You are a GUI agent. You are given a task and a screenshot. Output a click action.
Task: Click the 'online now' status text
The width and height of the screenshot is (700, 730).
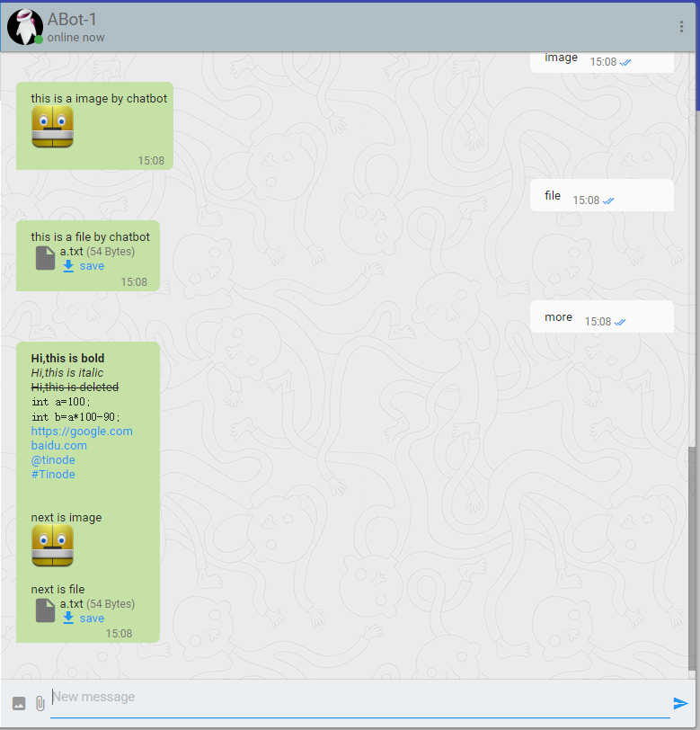point(75,37)
